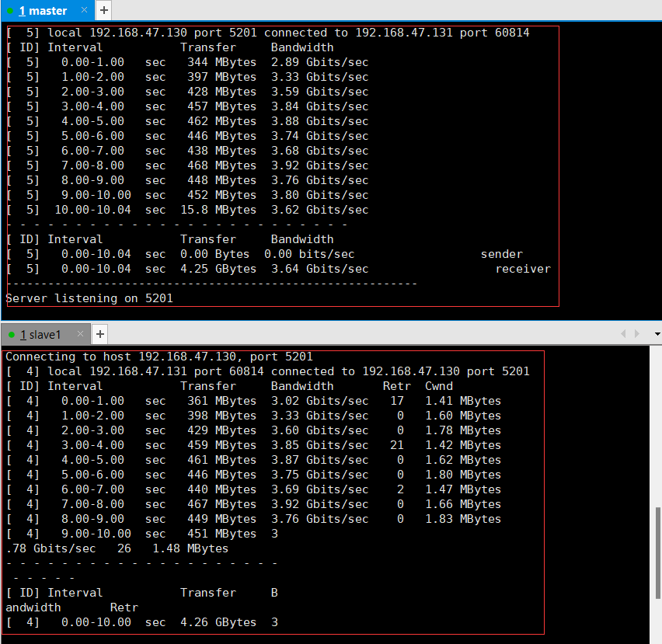Screen dimensions: 662x644
Task: Click '361 MBytes' in slave1 first interval
Action: (221, 401)
